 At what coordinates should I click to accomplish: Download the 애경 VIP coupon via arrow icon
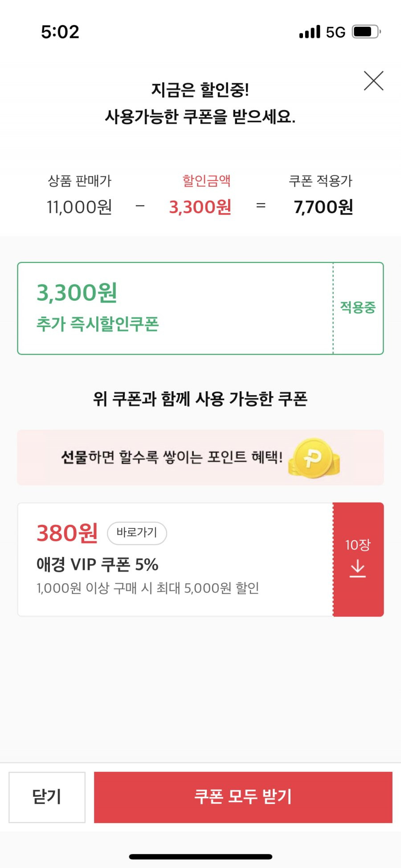(358, 569)
